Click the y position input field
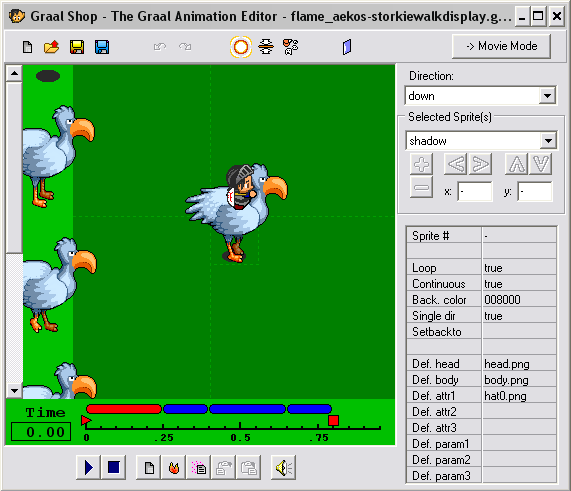This screenshot has height=491, width=571. coord(535,192)
